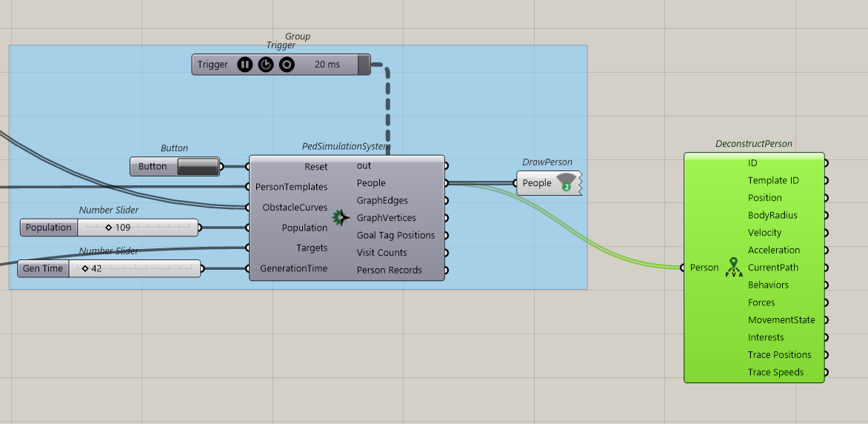Click the ObstacleCurves input parameter

(x=295, y=208)
